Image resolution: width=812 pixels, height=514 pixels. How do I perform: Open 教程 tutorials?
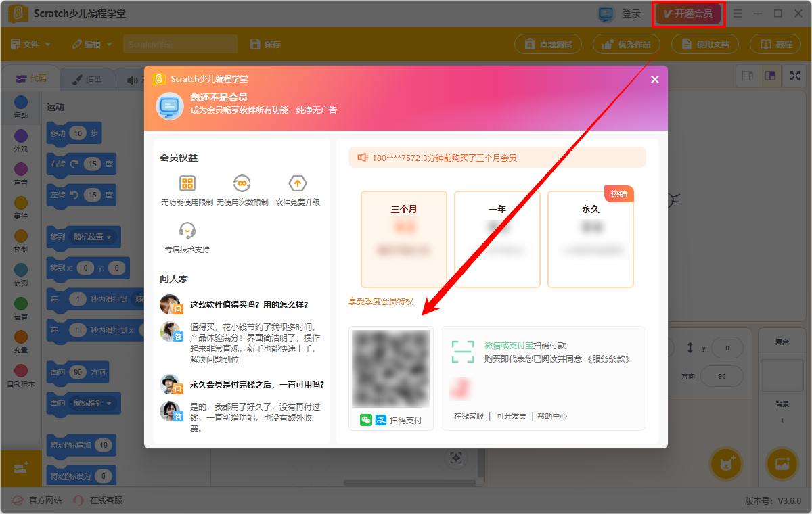tap(776, 44)
